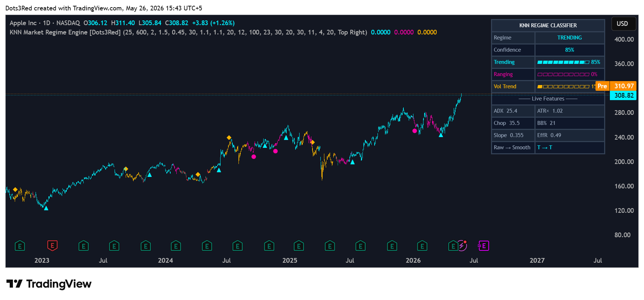Select the cyan triangle just before the 2025 label
644x300 pixels.
(x=286, y=137)
